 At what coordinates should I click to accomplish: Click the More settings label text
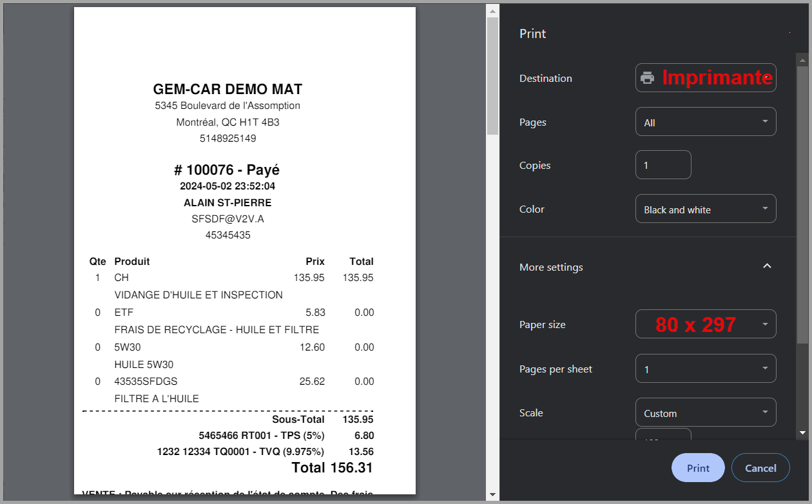coord(551,267)
